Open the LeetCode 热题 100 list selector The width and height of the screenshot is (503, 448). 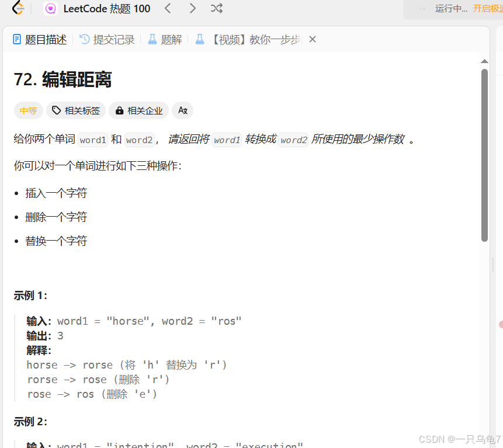coord(108,8)
